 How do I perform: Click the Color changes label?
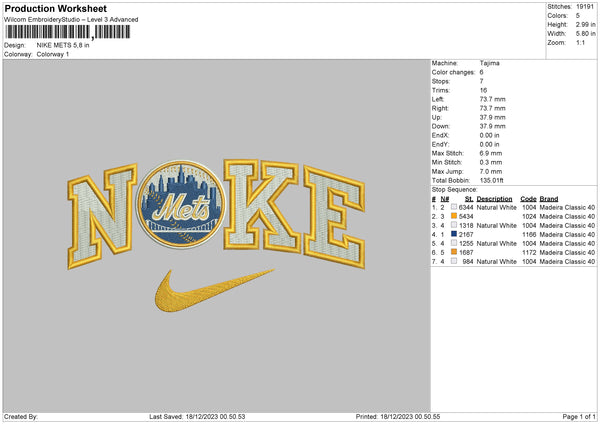[x=453, y=72]
